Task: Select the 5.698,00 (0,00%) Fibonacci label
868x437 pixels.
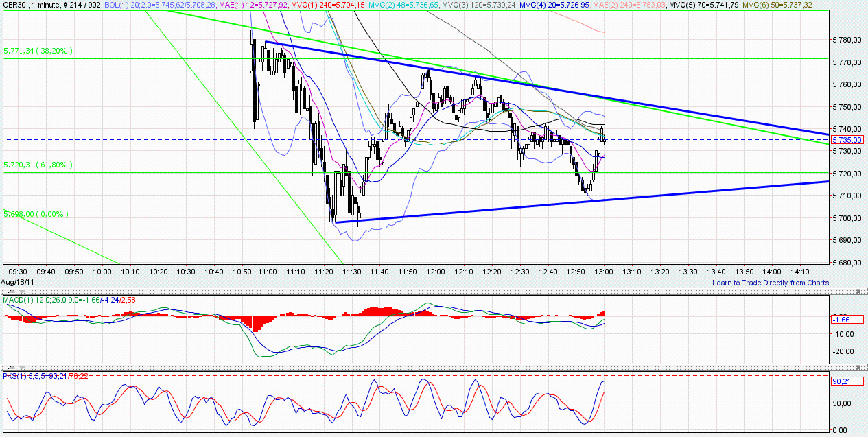Action: pos(36,214)
